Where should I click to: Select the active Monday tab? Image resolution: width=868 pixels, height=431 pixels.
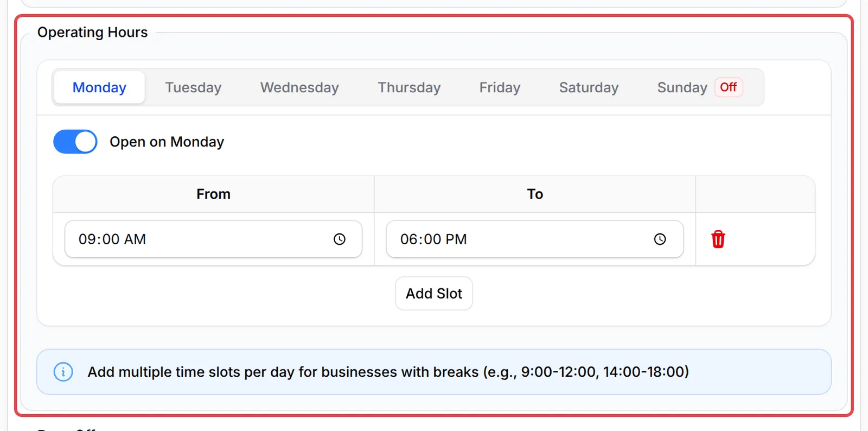(x=99, y=87)
